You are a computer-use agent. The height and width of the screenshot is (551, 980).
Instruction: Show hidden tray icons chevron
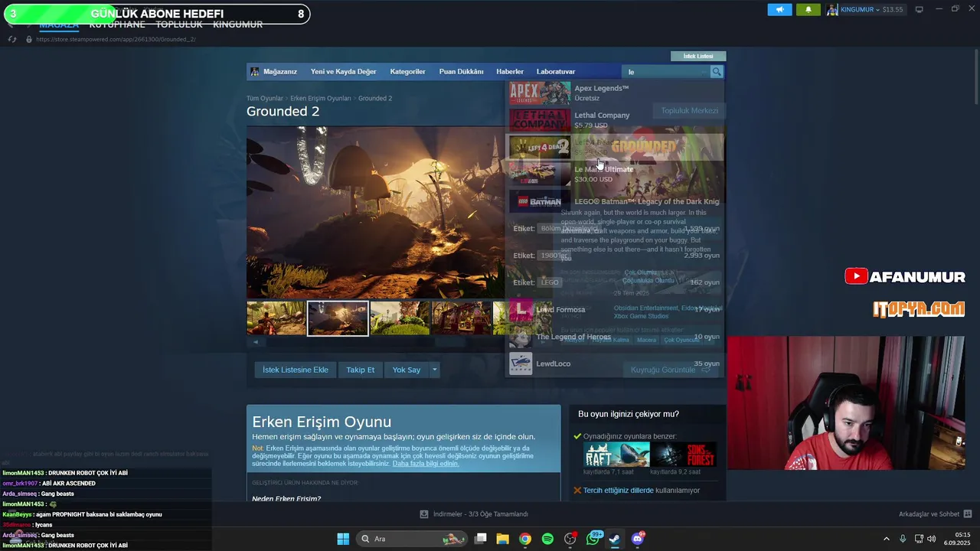click(x=887, y=539)
